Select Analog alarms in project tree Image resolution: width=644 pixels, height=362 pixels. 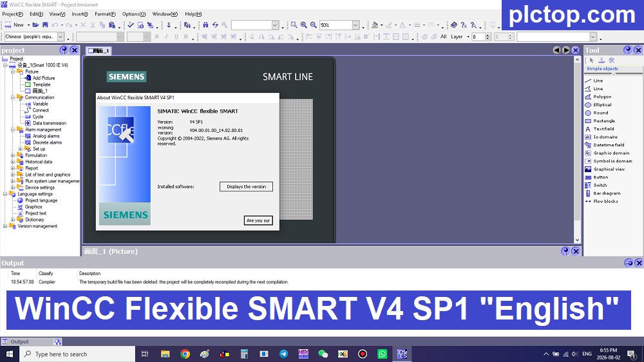pos(46,136)
